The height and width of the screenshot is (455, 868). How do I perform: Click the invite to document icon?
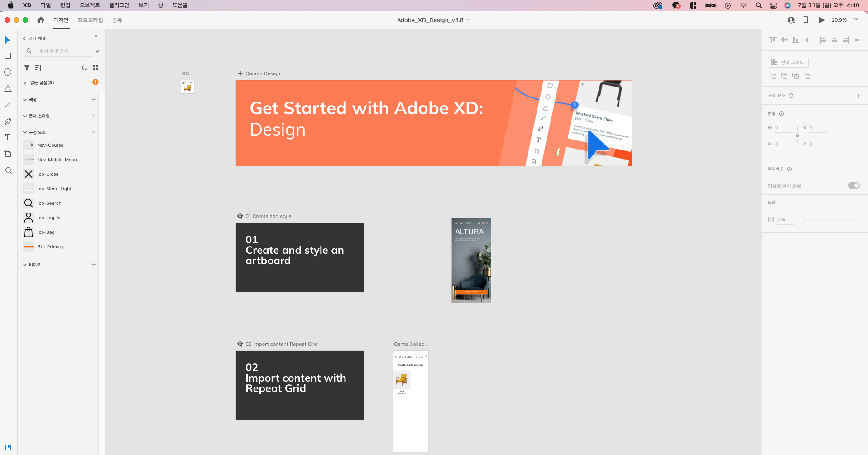tap(791, 20)
